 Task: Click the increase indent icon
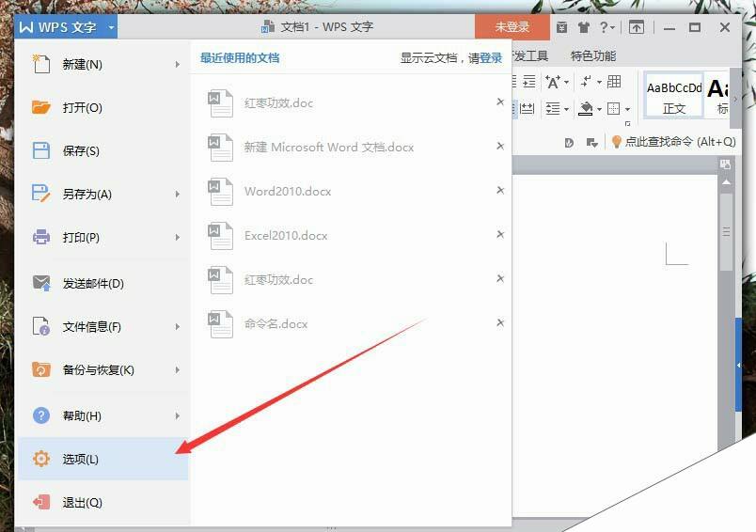(529, 82)
